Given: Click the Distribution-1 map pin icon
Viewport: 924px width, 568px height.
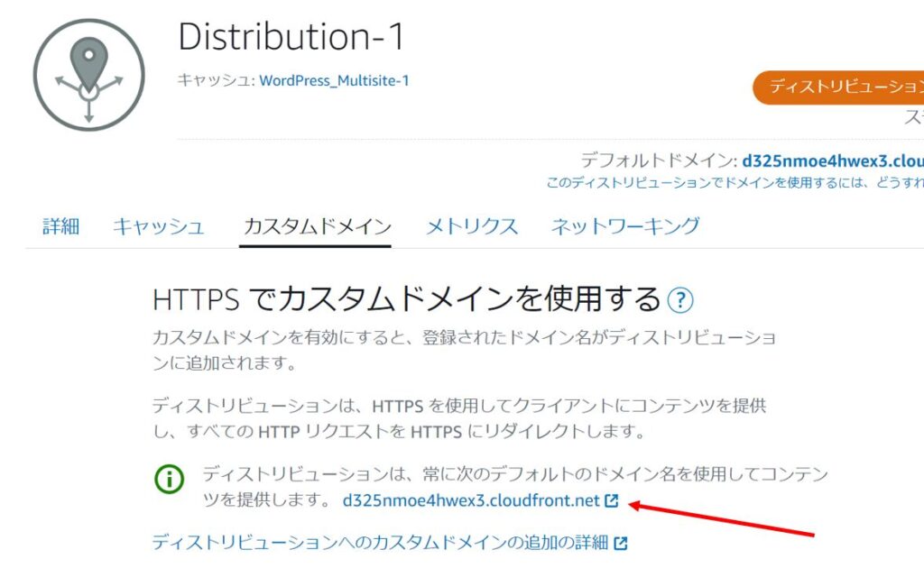Looking at the screenshot, I should [88, 75].
